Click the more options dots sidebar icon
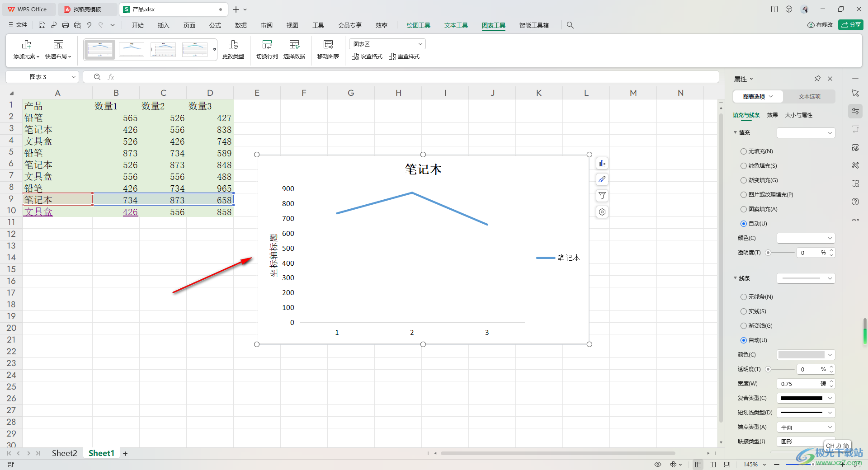This screenshot has height=470, width=868. pos(855,220)
